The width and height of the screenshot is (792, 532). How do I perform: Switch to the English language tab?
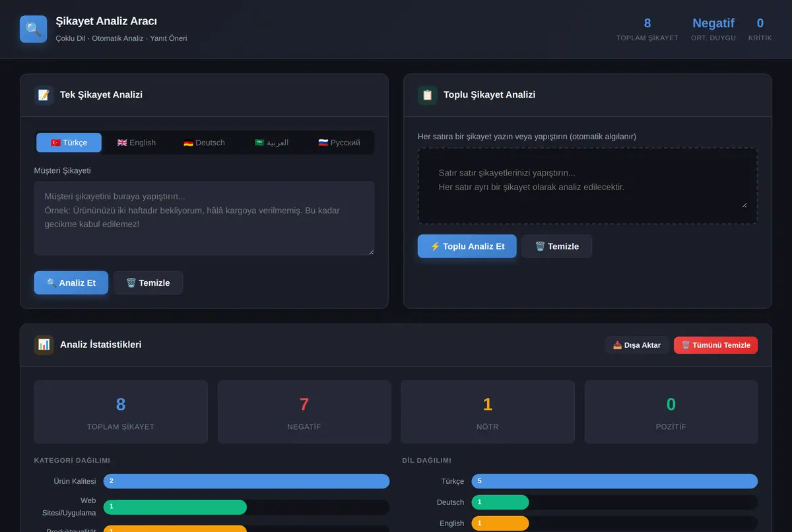pyautogui.click(x=137, y=143)
